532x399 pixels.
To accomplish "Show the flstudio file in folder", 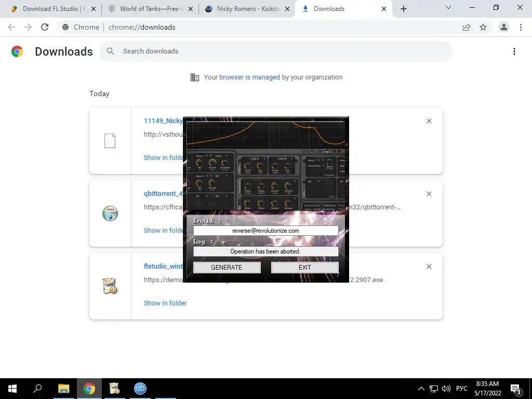I will (165, 303).
